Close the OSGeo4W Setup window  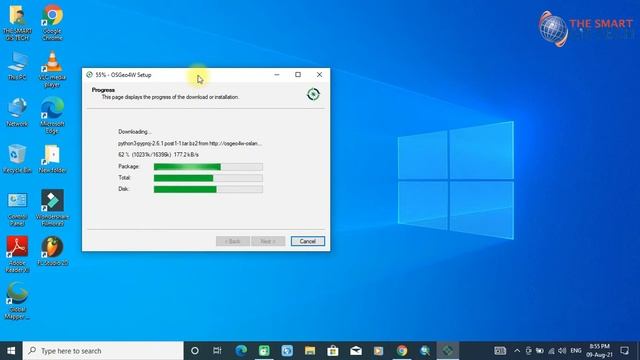click(319, 75)
